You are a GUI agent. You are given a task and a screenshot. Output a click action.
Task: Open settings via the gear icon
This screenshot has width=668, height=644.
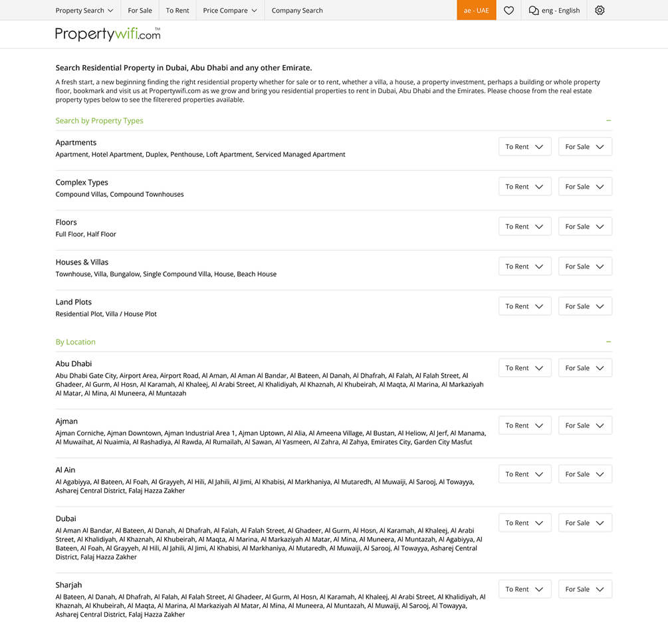(600, 11)
